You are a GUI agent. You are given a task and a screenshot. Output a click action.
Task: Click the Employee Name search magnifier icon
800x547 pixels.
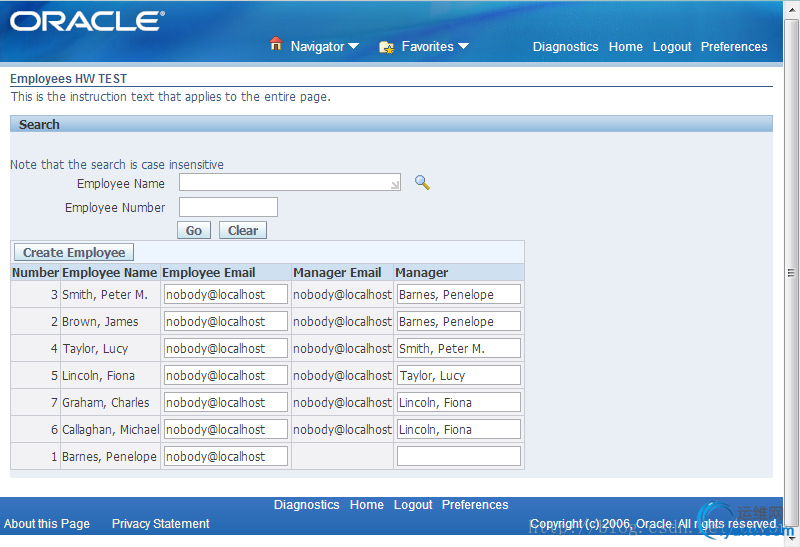[422, 183]
